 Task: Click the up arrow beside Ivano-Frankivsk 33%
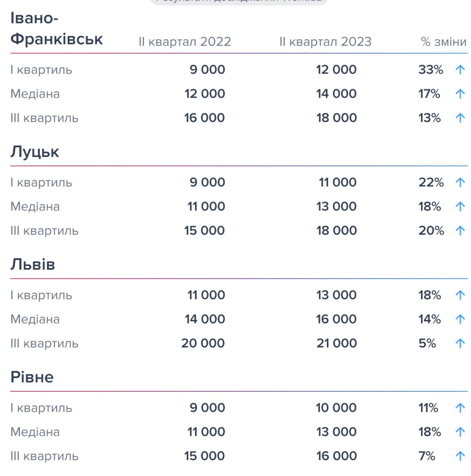click(x=460, y=70)
